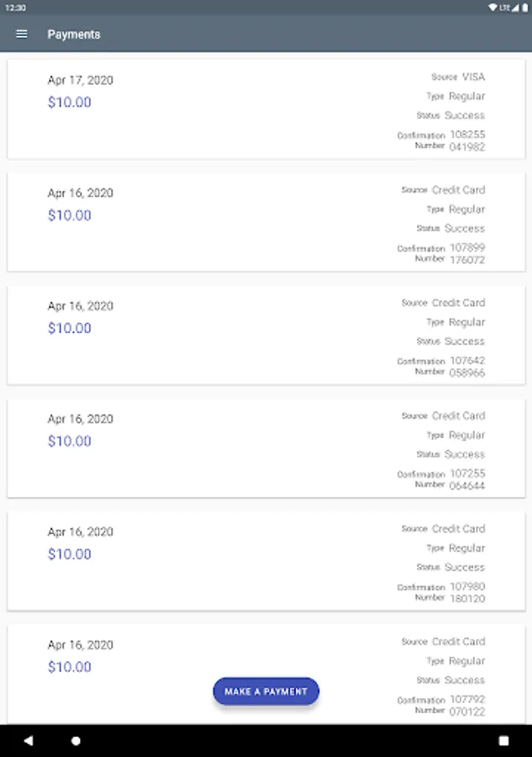
Task: Click the battery status icon
Action: (524, 7)
